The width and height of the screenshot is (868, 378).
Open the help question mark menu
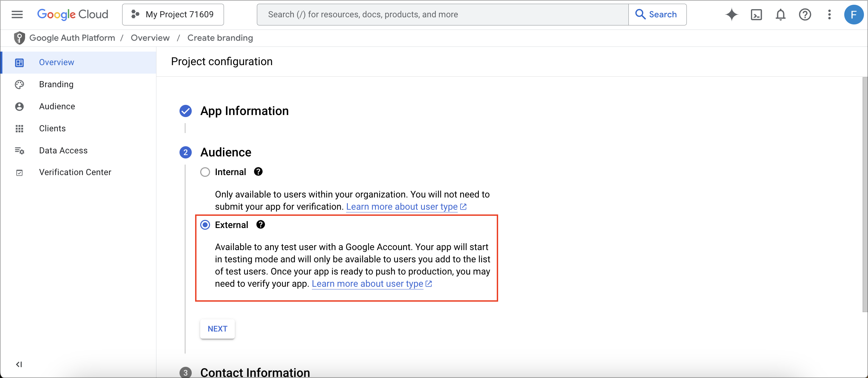(x=805, y=14)
